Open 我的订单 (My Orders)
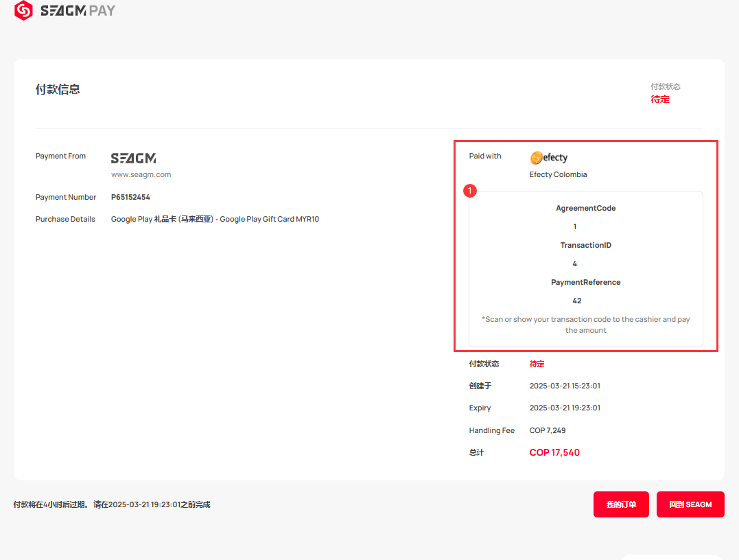 coord(621,504)
